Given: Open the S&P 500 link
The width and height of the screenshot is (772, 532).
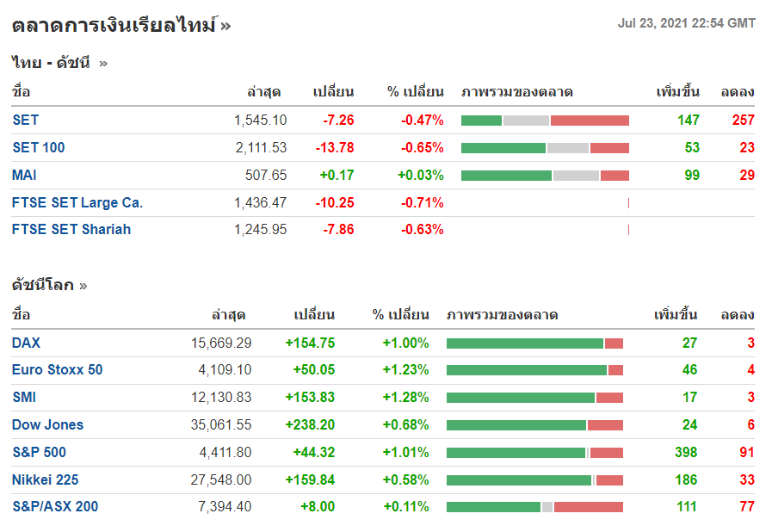Looking at the screenshot, I should click(x=39, y=452).
